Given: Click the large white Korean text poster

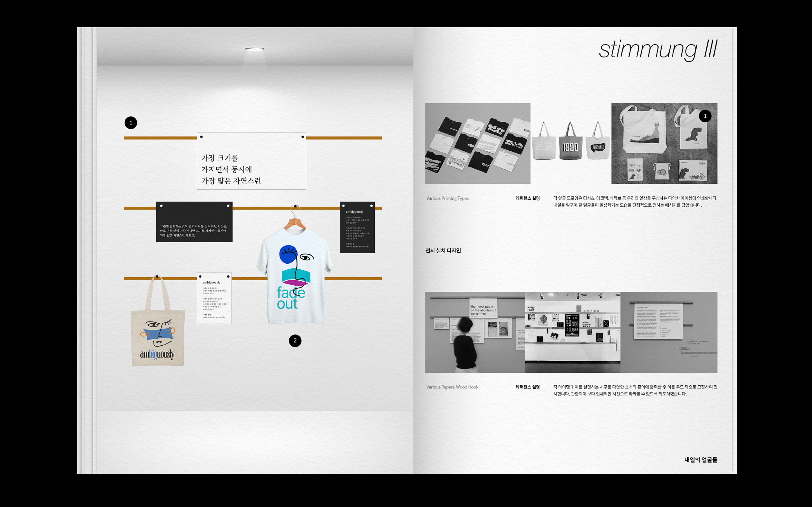Looking at the screenshot, I should click(251, 161).
